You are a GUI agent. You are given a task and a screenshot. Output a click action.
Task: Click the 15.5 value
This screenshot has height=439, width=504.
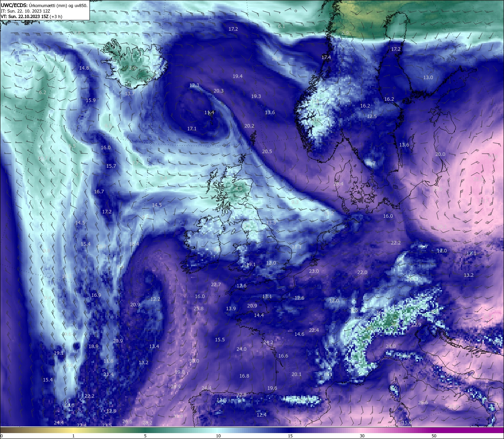[x=220, y=340]
